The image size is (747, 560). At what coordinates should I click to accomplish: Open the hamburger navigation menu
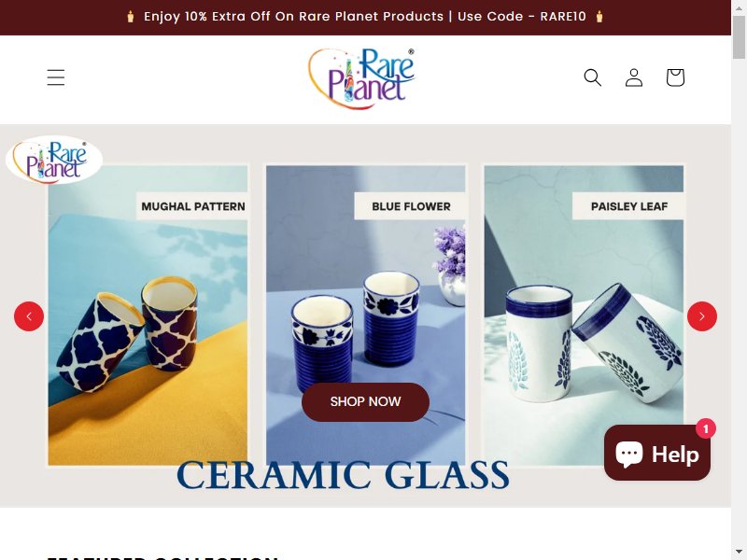coord(56,77)
